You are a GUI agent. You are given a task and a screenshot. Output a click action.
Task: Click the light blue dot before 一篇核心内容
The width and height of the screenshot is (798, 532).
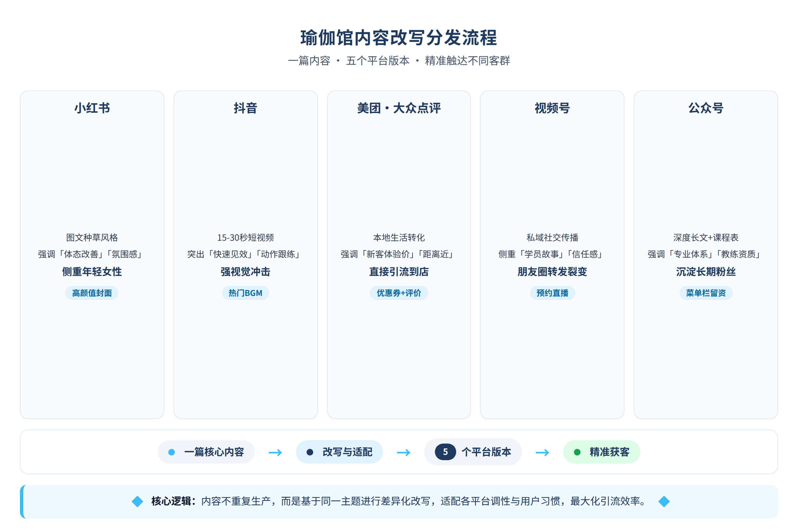tap(172, 452)
